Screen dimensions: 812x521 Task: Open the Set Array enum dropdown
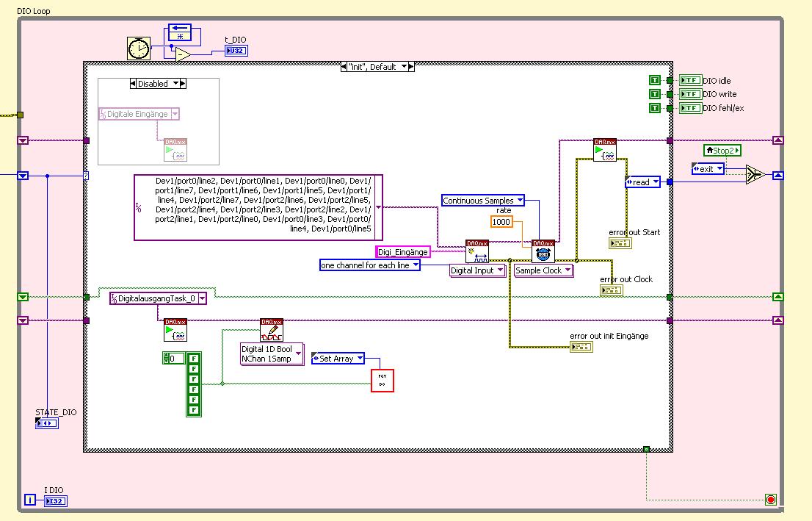360,358
